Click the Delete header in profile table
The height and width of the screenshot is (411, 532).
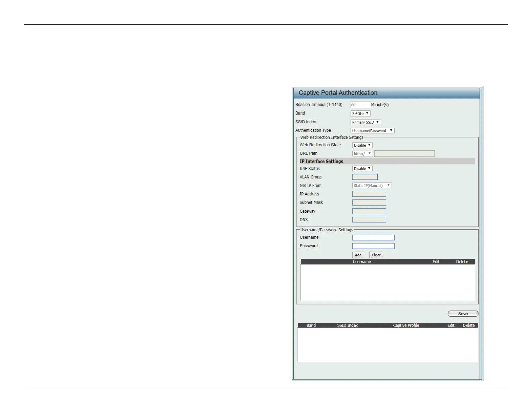pos(469,325)
